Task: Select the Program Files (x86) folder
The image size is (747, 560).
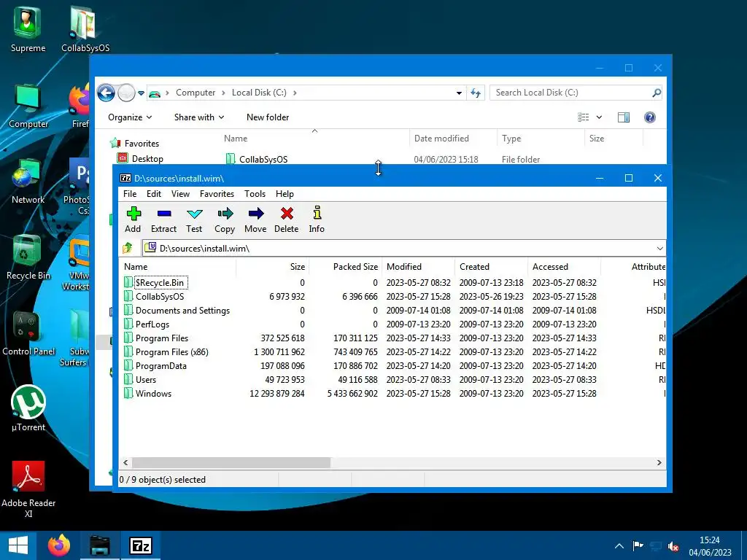Action: click(x=393, y=352)
